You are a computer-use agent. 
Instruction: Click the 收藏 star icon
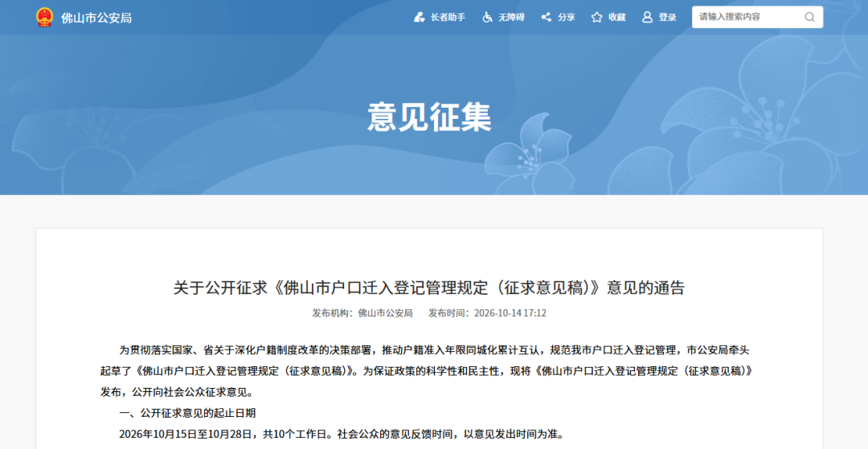pos(596,17)
